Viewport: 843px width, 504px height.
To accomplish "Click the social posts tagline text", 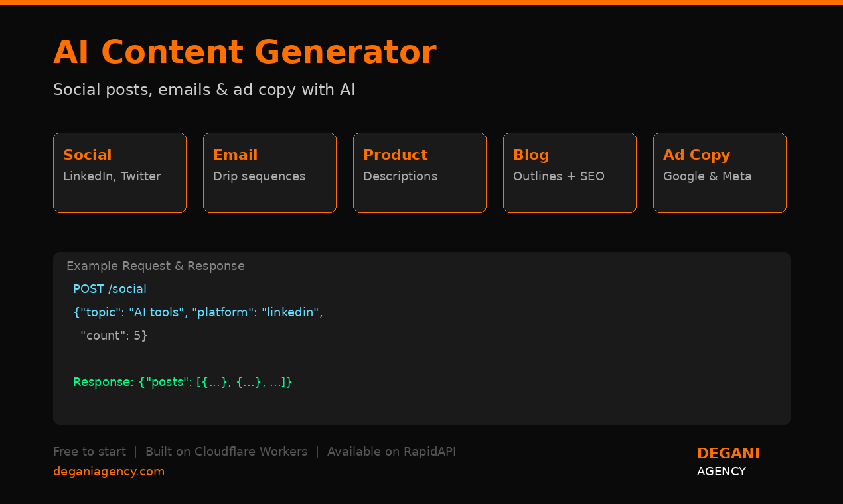I will point(204,89).
